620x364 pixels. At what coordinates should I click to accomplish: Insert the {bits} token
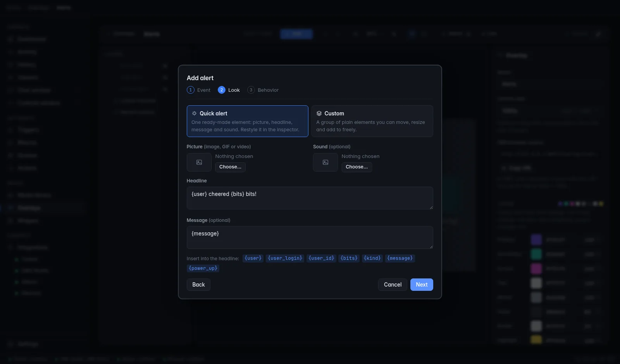point(349,258)
